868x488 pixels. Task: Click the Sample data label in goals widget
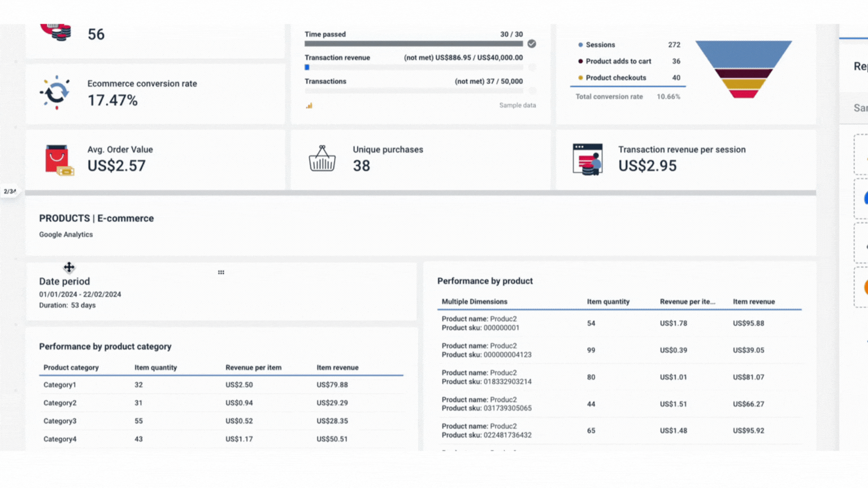coord(517,106)
